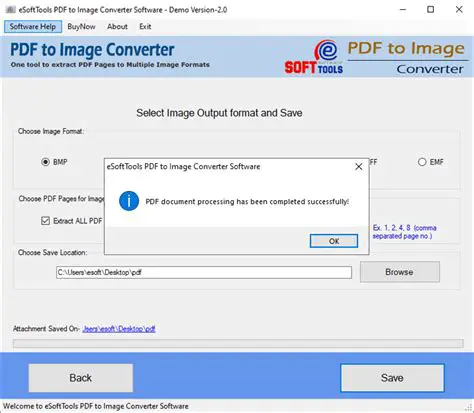The height and width of the screenshot is (413, 474).
Task: Click the 'Choose Image Format:' label
Action: 51,131
